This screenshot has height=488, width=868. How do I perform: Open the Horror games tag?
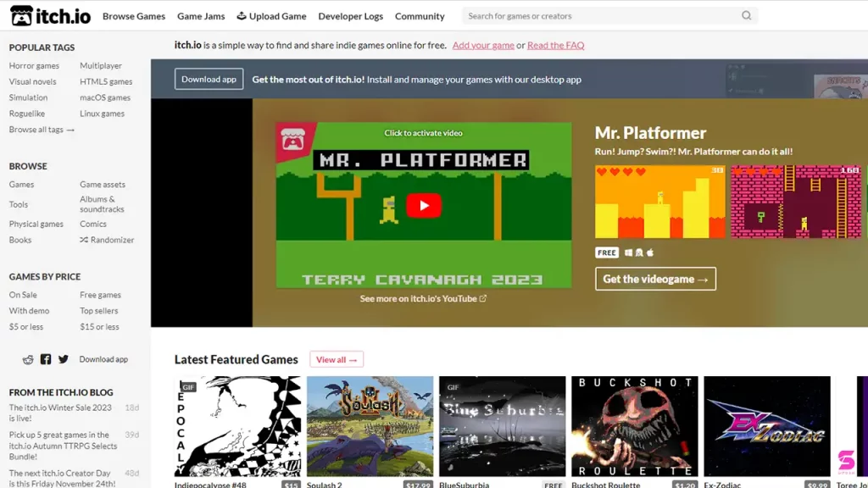coord(34,65)
